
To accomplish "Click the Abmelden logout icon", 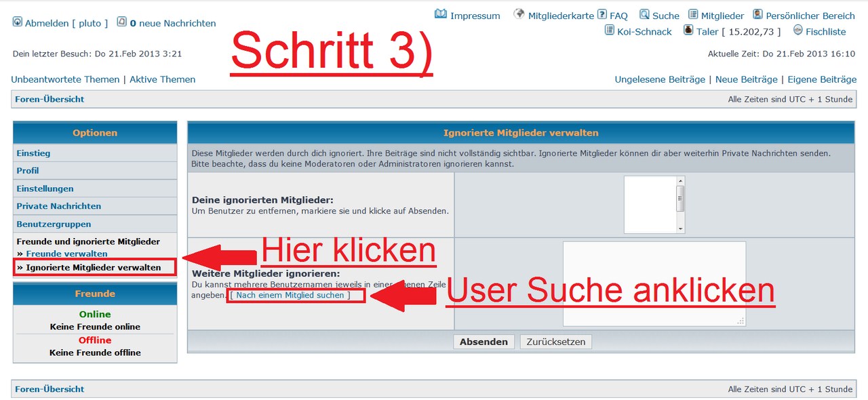I will coord(18,22).
